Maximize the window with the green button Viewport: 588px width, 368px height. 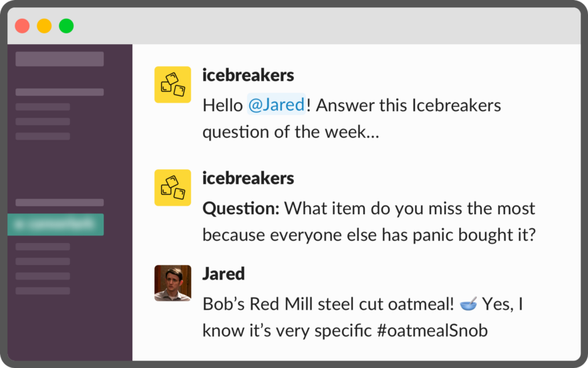[x=66, y=26]
